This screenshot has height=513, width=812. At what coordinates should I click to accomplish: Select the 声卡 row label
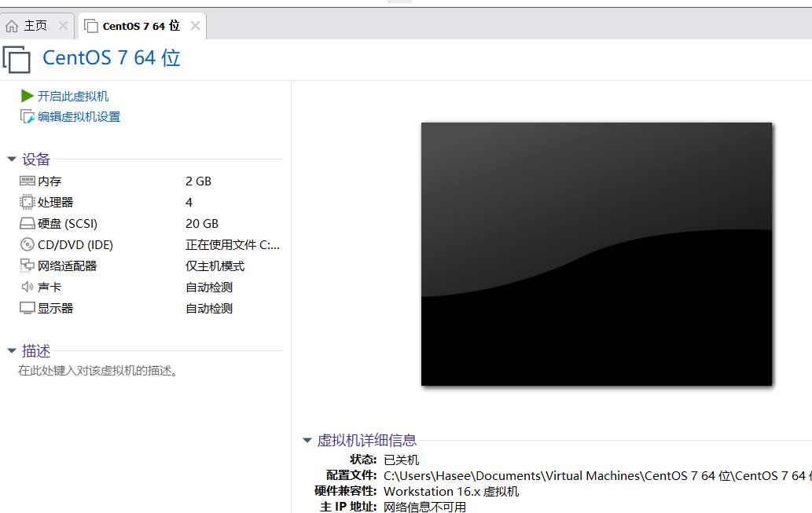tap(50, 288)
